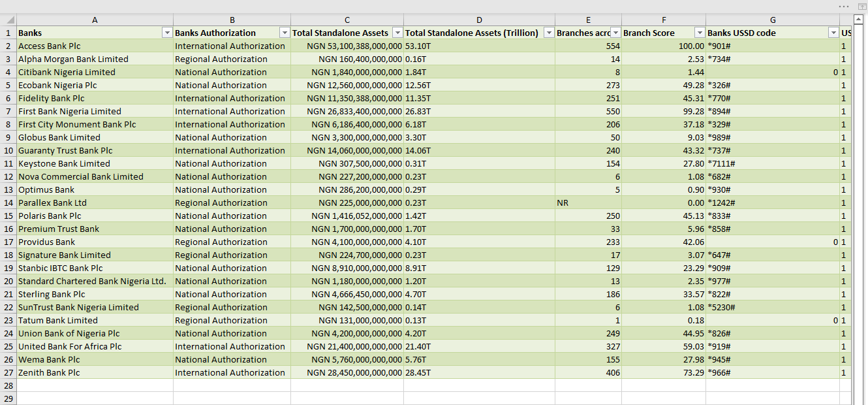868x405 pixels.
Task: Open the three-dots more options menu
Action: (x=845, y=6)
